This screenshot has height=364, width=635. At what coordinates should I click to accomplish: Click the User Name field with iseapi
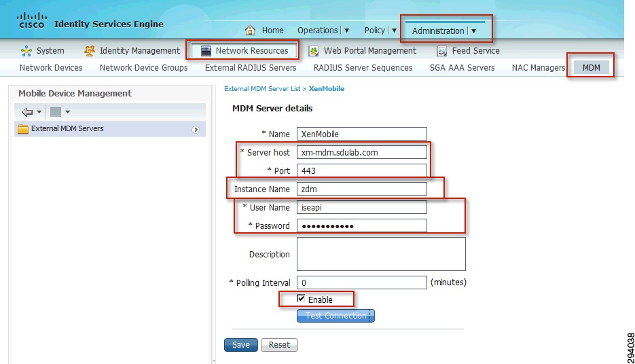[361, 207]
